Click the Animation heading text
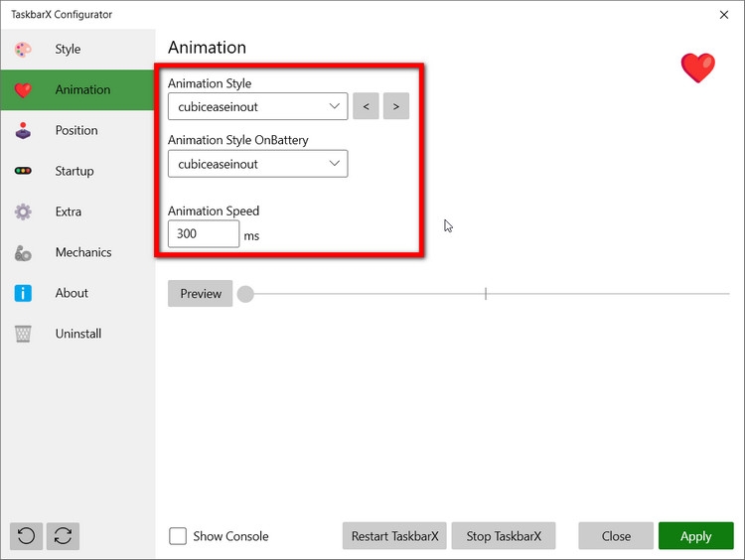 [208, 48]
